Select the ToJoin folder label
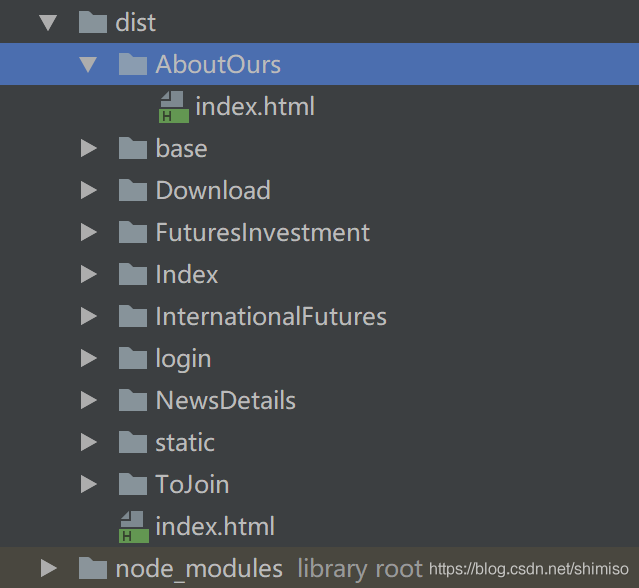This screenshot has width=639, height=588. click(x=192, y=485)
